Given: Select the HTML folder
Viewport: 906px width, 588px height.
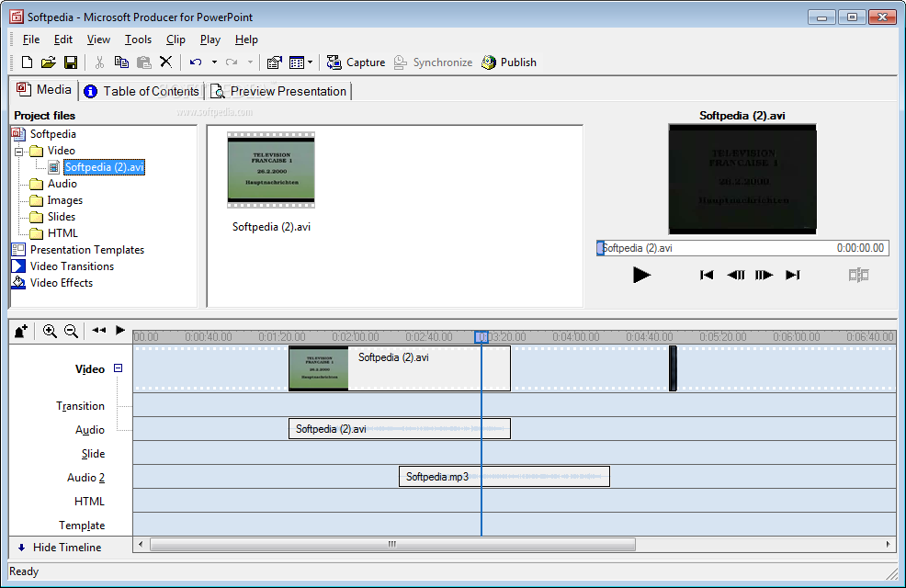Looking at the screenshot, I should [x=62, y=233].
